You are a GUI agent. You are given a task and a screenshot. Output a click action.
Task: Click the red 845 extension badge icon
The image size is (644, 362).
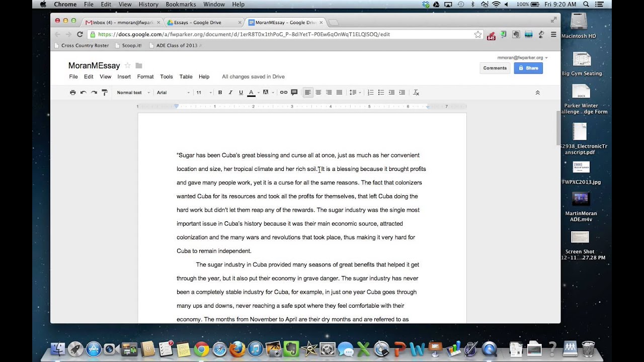(x=491, y=35)
